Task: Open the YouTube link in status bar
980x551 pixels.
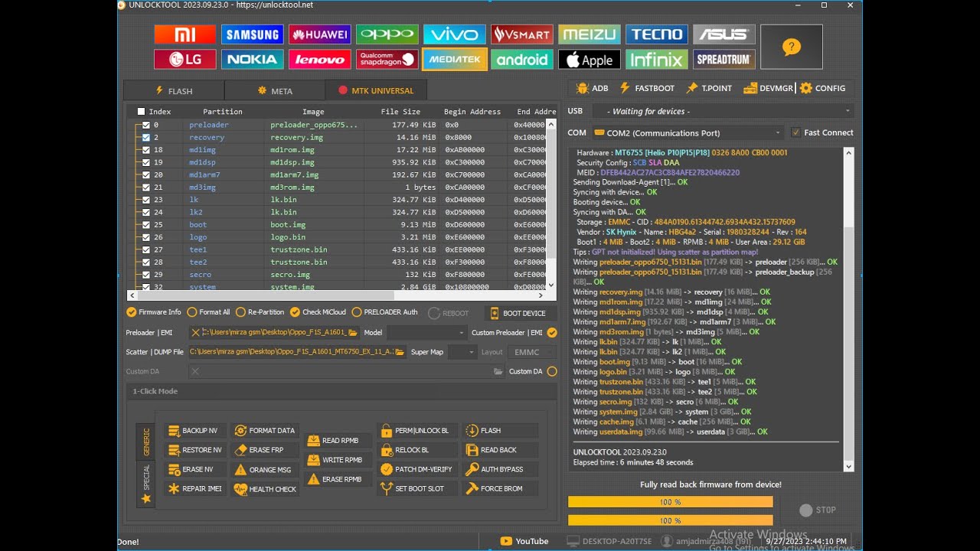Action: (524, 541)
